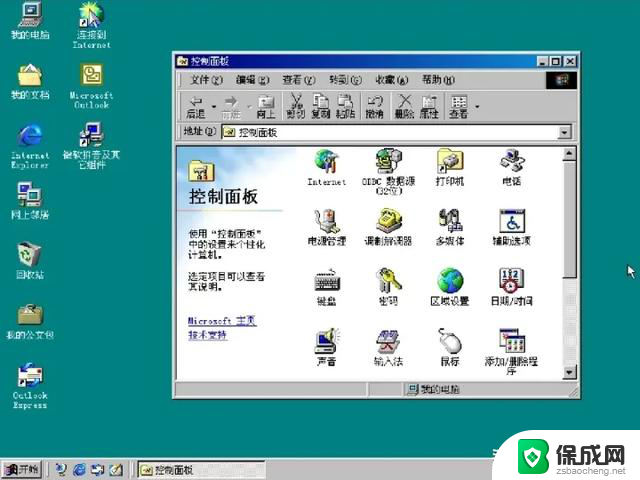Click the Windows logo throbber
The image size is (640, 480).
(561, 80)
